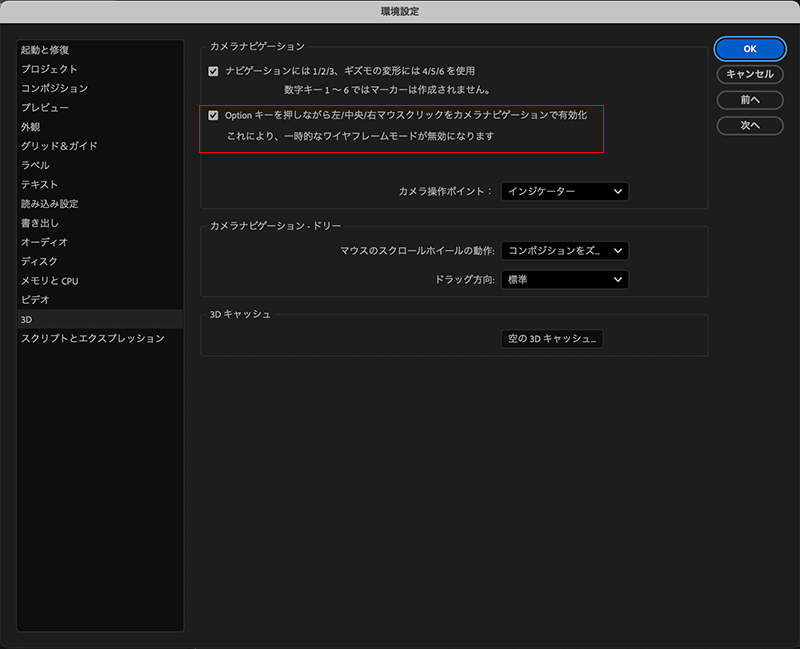The height and width of the screenshot is (649, 800).
Task: Select オーディオ in the sidebar list
Action: 45,242
